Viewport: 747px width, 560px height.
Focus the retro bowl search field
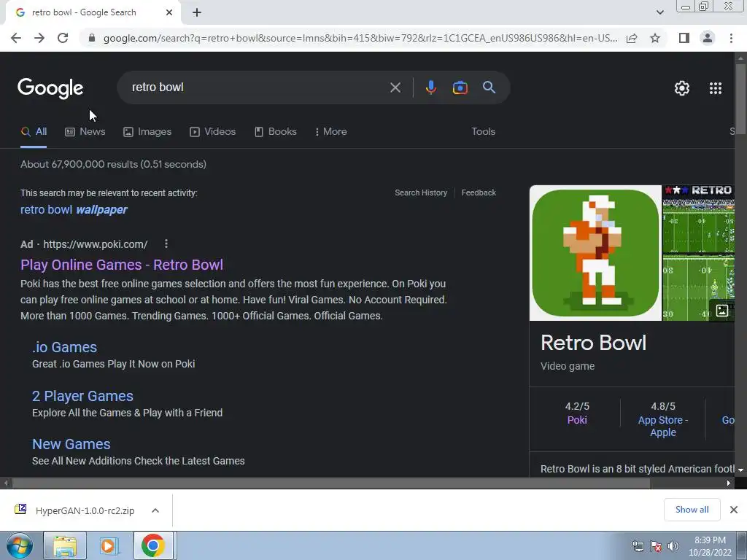pos(258,87)
